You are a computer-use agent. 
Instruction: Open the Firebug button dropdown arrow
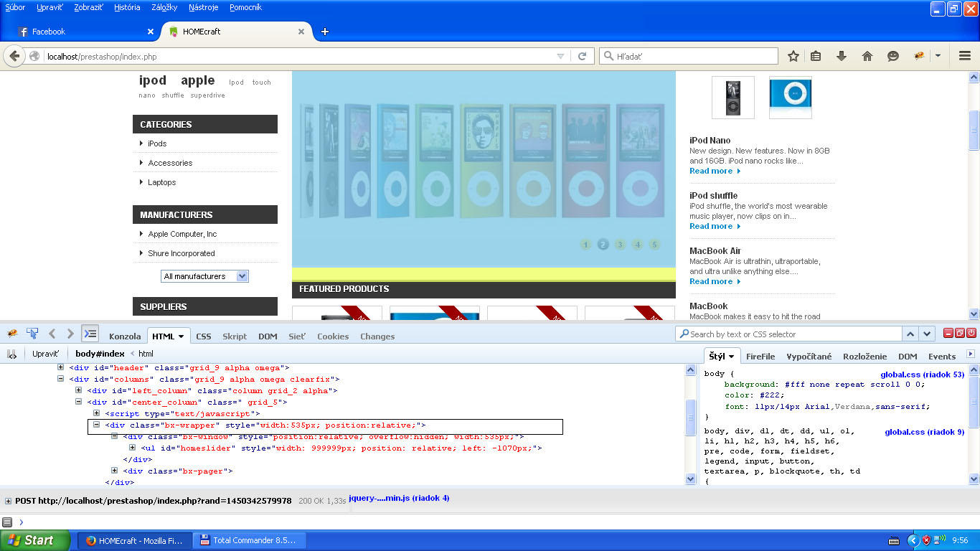pos(938,56)
